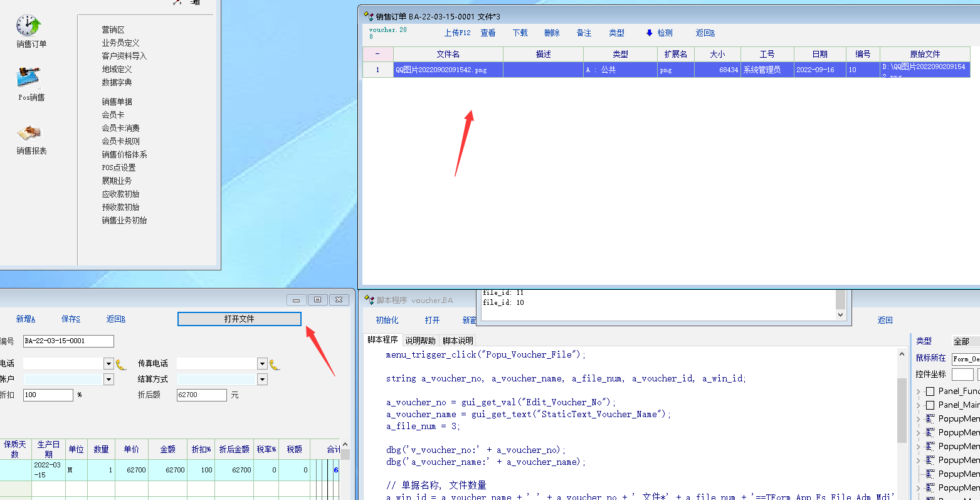The image size is (980, 500).
Task: Click 上传F12 to upload a file
Action: (457, 33)
